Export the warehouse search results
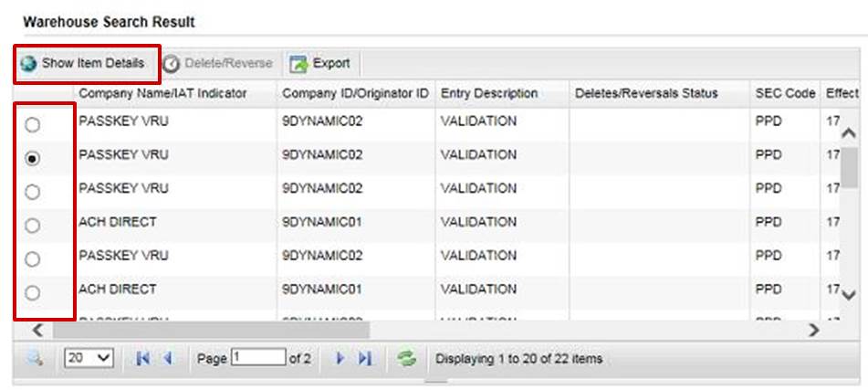 [x=320, y=64]
